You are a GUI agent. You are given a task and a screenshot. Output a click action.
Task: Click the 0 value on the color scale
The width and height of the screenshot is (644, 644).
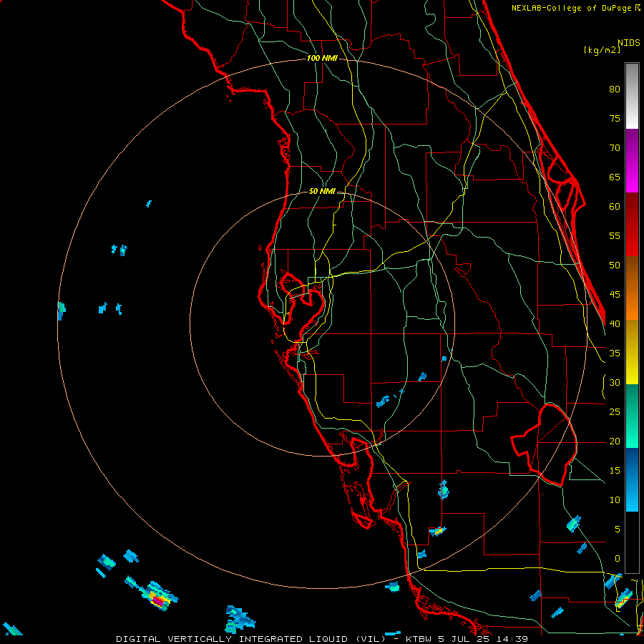click(618, 559)
